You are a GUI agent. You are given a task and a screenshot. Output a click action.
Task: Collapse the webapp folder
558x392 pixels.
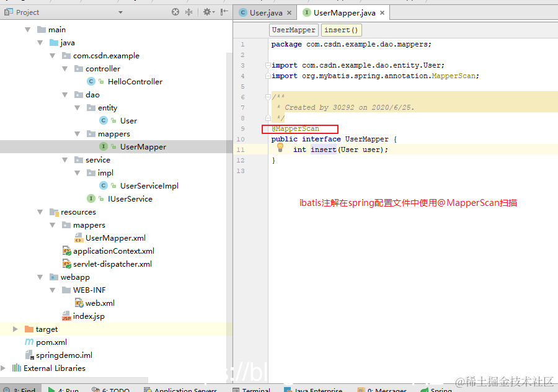click(40, 277)
